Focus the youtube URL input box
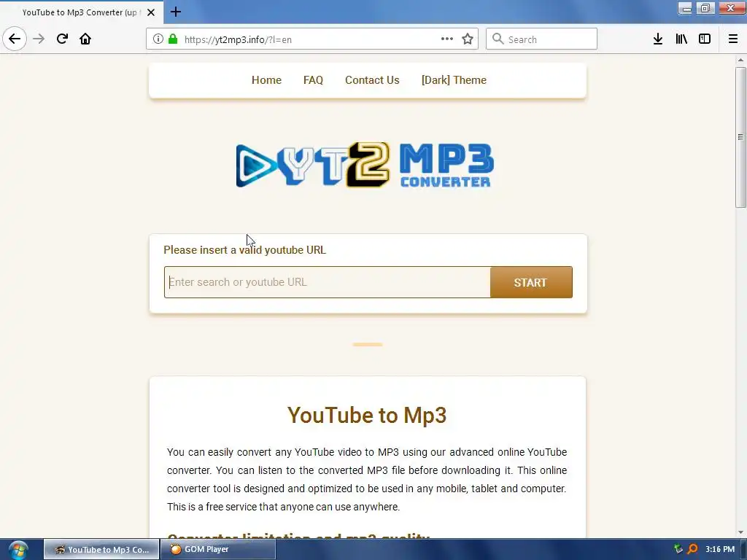The width and height of the screenshot is (747, 560). (328, 282)
